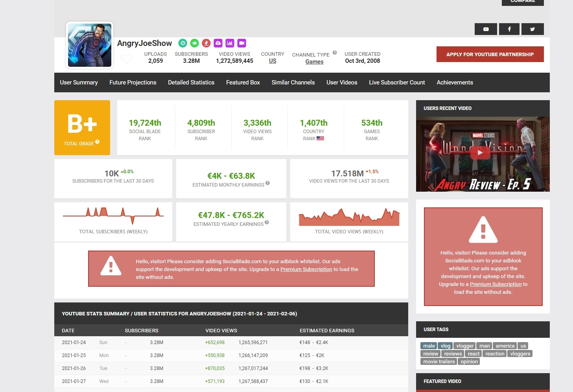Image resolution: width=573 pixels, height=392 pixels.
Task: Click the Compare button
Action: [523, 2]
